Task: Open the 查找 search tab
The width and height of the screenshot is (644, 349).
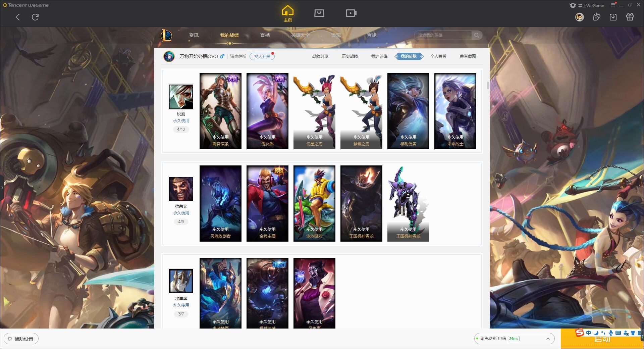Action: [x=372, y=35]
